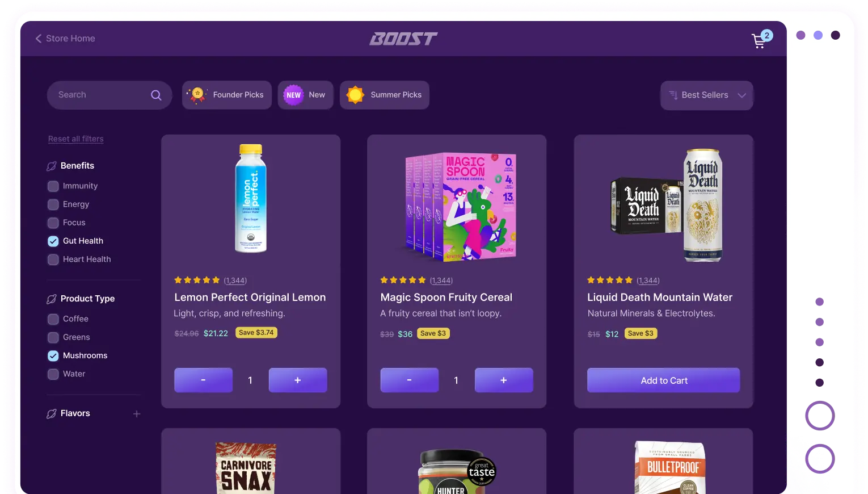Open the shopping cart icon
This screenshot has width=868, height=494.
[759, 41]
